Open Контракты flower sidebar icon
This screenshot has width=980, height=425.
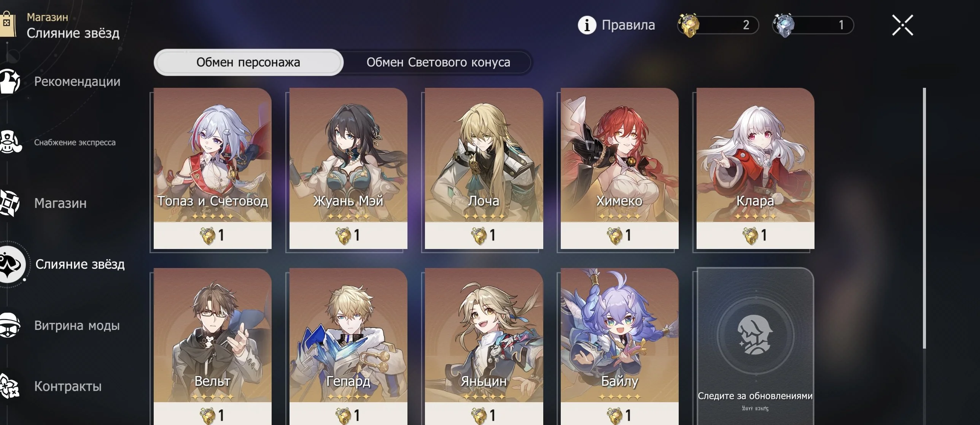click(10, 386)
